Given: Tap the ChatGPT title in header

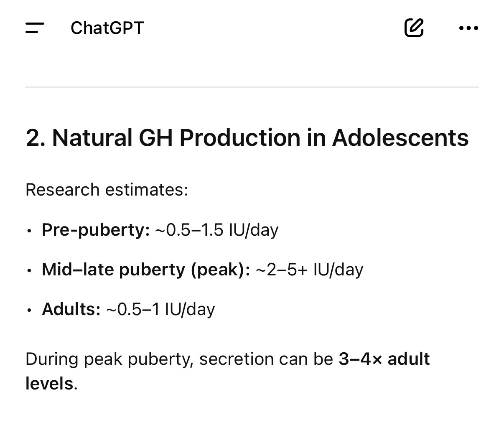Looking at the screenshot, I should click(x=107, y=28).
